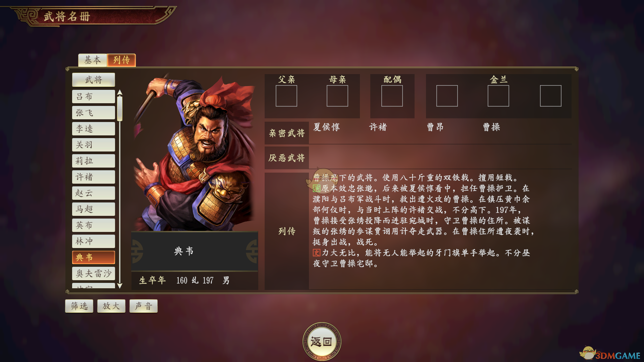644x362 pixels.
Task: Click the officer list scrollbar thumb
Action: click(120, 109)
